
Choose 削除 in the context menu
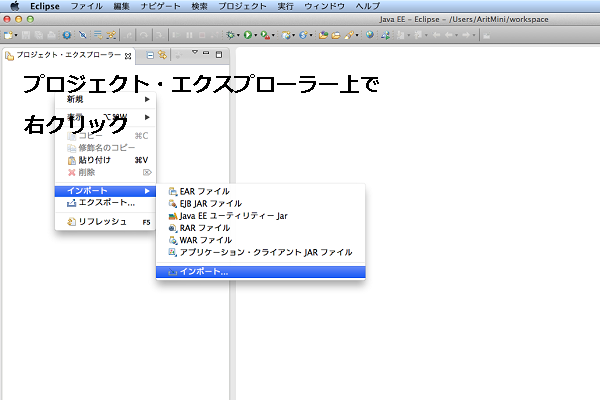tap(105, 172)
